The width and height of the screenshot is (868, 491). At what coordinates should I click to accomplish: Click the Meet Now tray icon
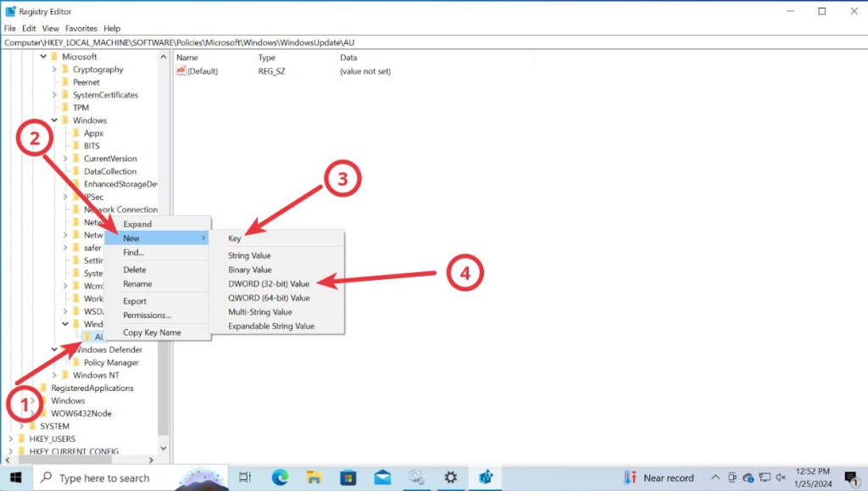point(732,477)
